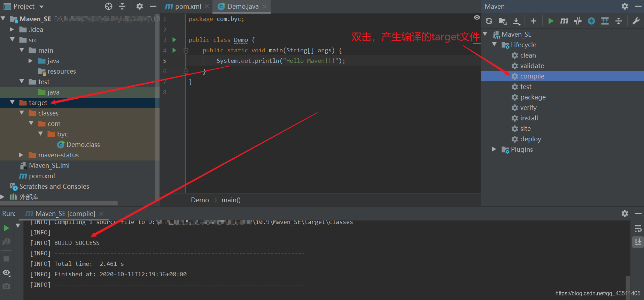Expand Plugins node in Maven panel
This screenshot has width=644, height=300.
(494, 149)
